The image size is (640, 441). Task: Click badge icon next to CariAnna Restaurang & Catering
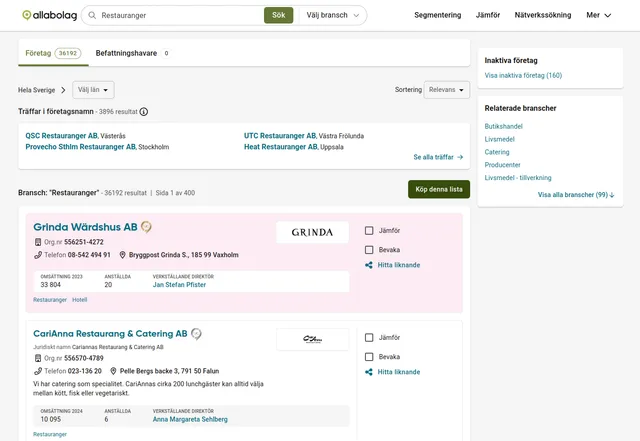[196, 334]
